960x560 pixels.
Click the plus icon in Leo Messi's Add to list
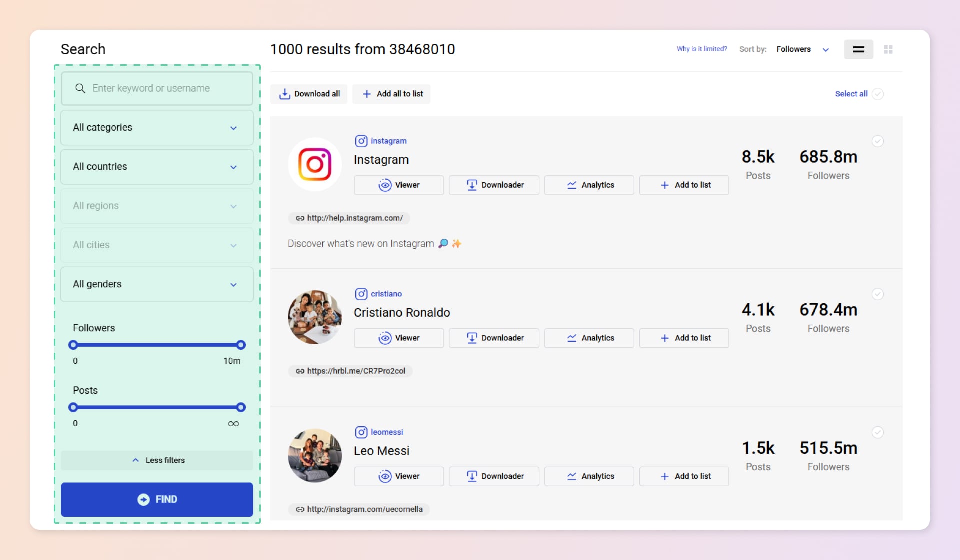click(x=665, y=476)
